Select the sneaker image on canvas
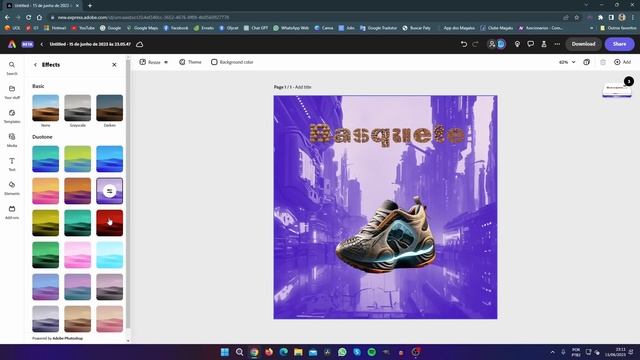 click(386, 236)
